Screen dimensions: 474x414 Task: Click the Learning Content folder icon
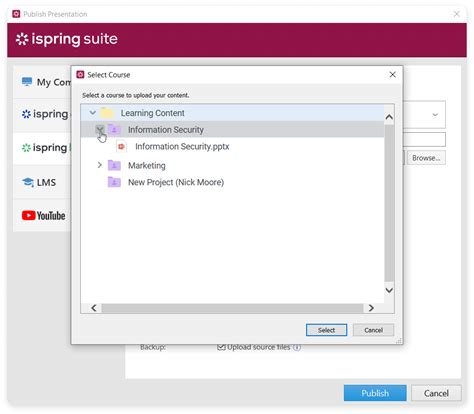(107, 113)
